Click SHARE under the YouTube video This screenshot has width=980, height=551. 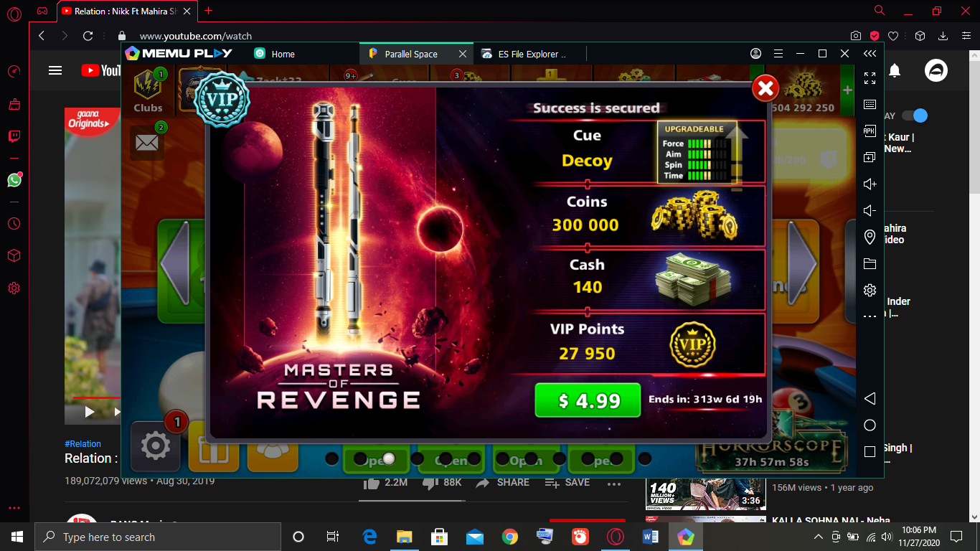[x=503, y=483]
